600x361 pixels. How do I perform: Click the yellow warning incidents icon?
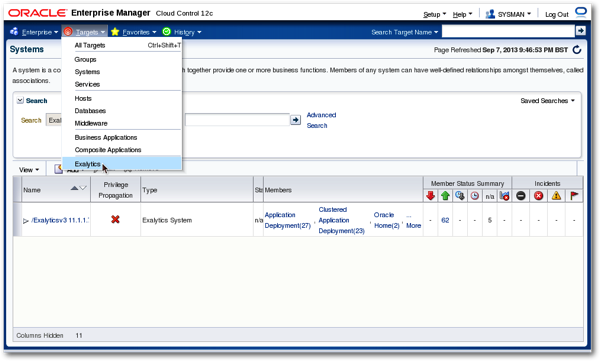point(556,196)
